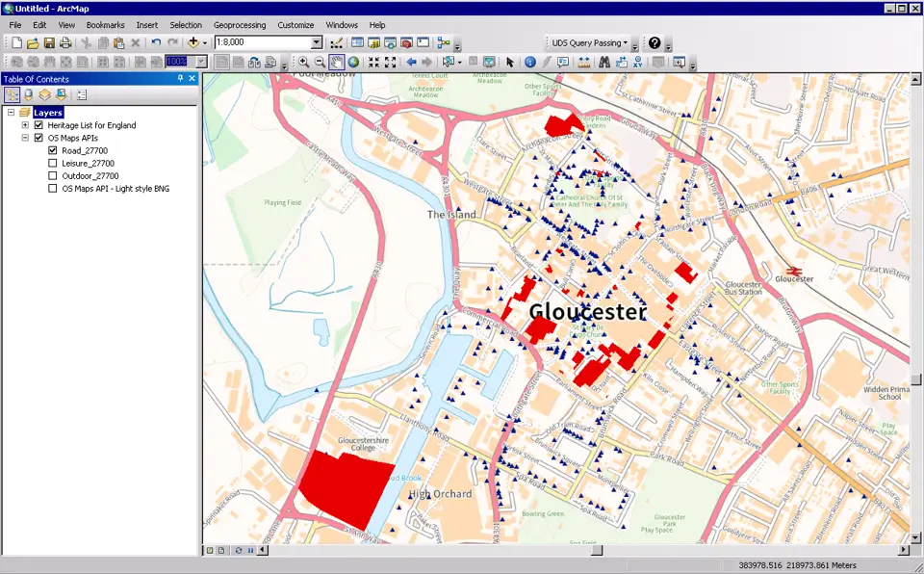924x574 pixels.
Task: Switch to Layout View
Action: 221,550
